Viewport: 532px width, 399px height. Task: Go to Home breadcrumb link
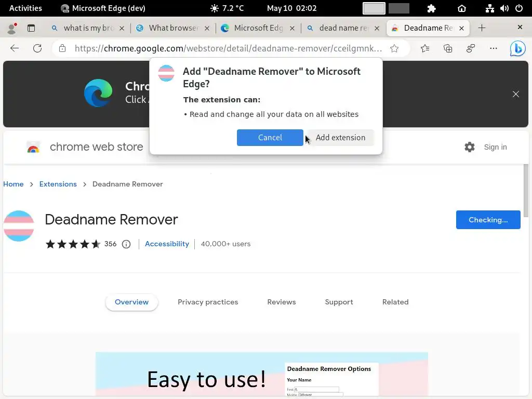tap(13, 184)
